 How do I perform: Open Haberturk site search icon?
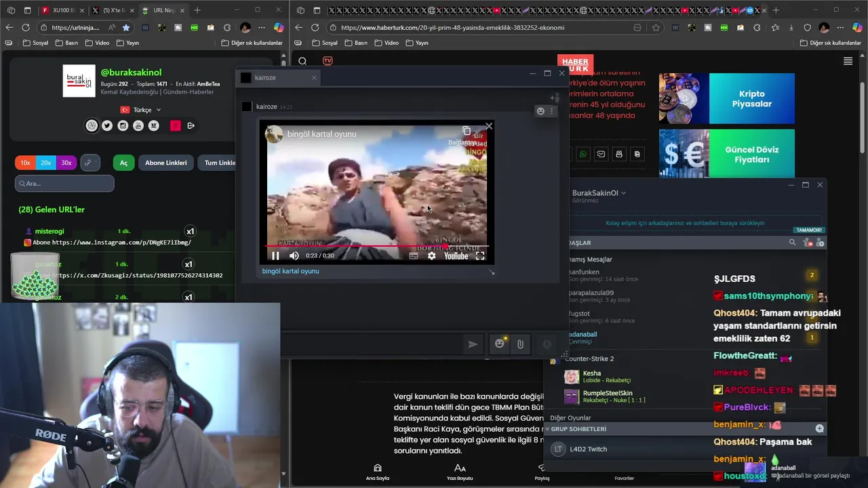pos(302,61)
